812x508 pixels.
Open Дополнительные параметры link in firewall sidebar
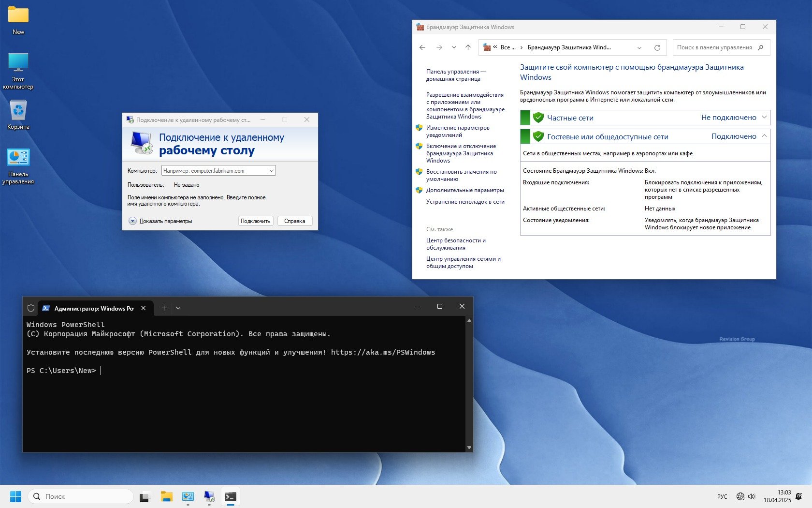pyautogui.click(x=464, y=190)
